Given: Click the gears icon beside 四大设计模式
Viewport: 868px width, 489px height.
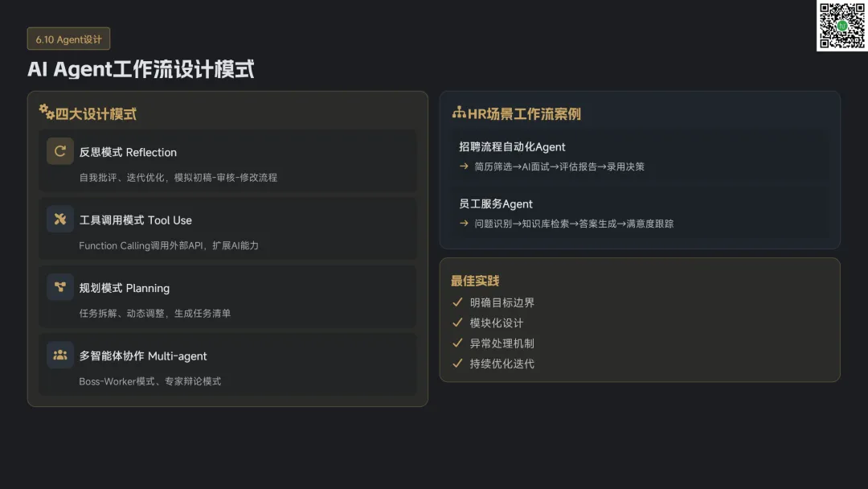Looking at the screenshot, I should tap(46, 111).
